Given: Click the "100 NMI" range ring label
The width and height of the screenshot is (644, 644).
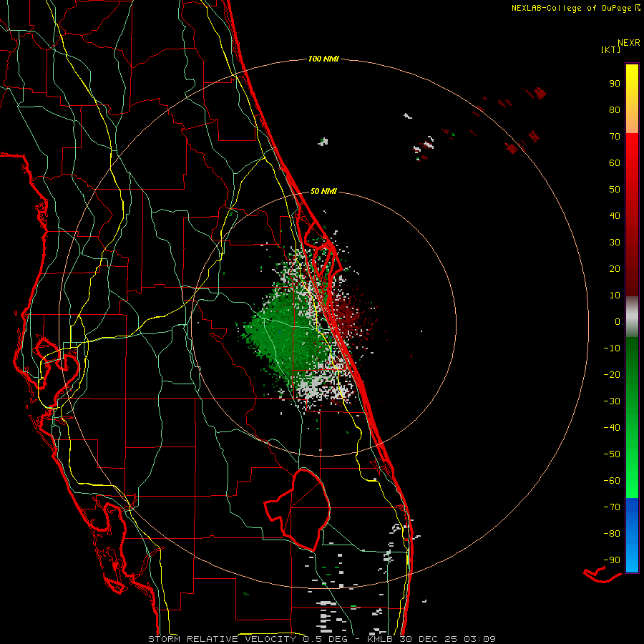Looking at the screenshot, I should [x=323, y=59].
